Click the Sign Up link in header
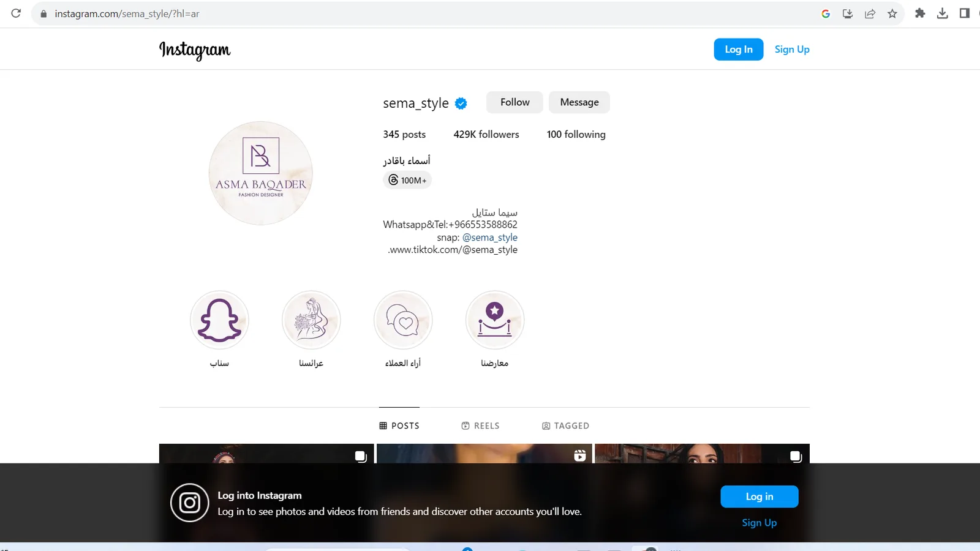The image size is (980, 551). click(x=792, y=50)
